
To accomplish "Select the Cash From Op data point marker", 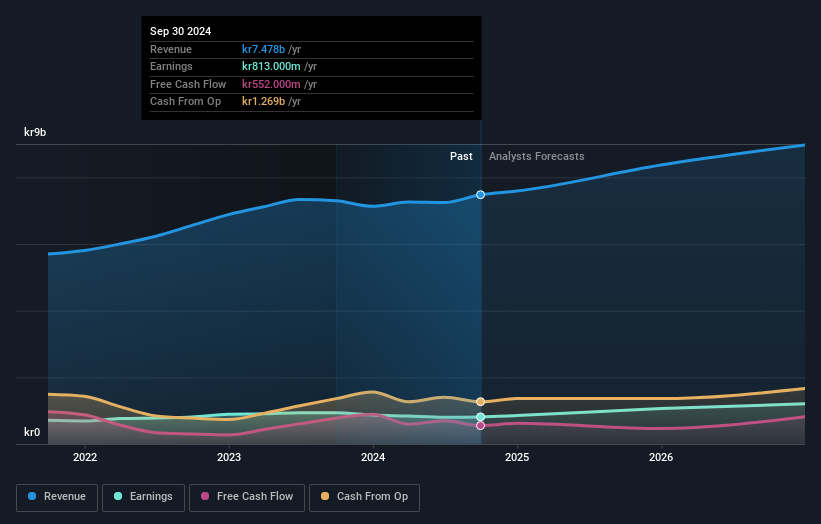I will (481, 402).
